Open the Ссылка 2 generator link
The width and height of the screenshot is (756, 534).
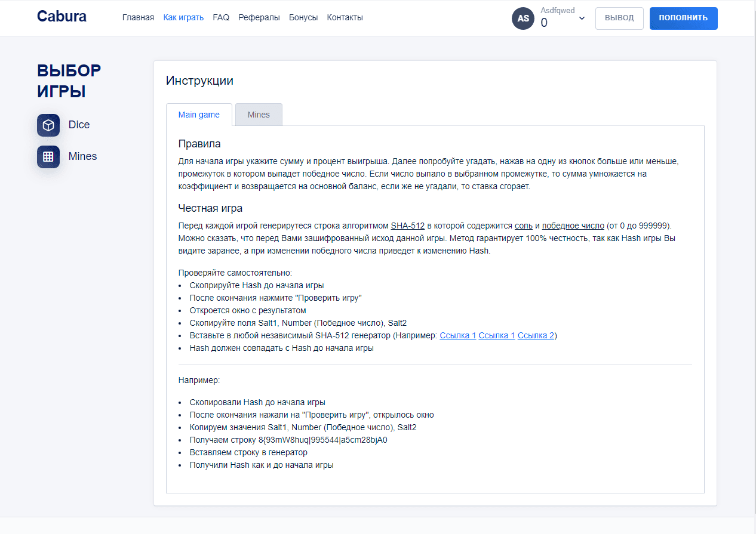pyautogui.click(x=536, y=335)
